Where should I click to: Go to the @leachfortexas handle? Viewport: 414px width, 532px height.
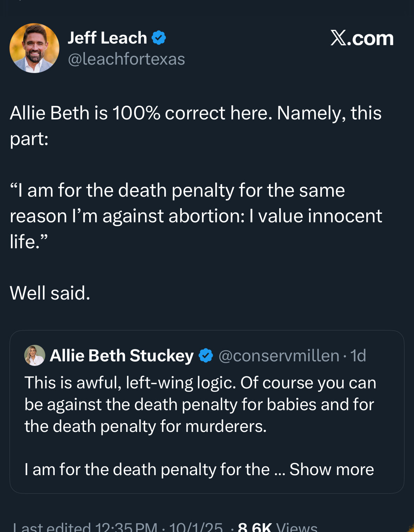tap(126, 59)
